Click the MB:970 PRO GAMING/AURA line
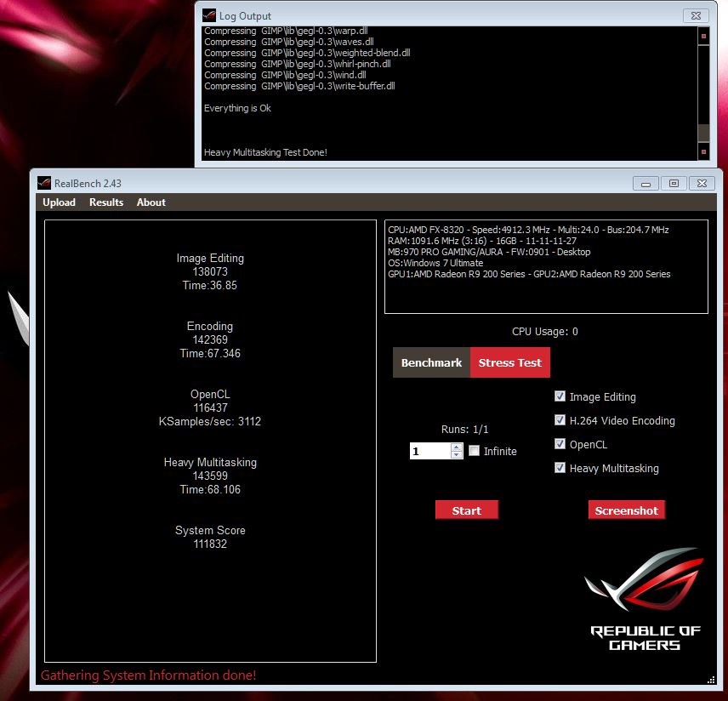The height and width of the screenshot is (701, 728). pyautogui.click(x=489, y=252)
